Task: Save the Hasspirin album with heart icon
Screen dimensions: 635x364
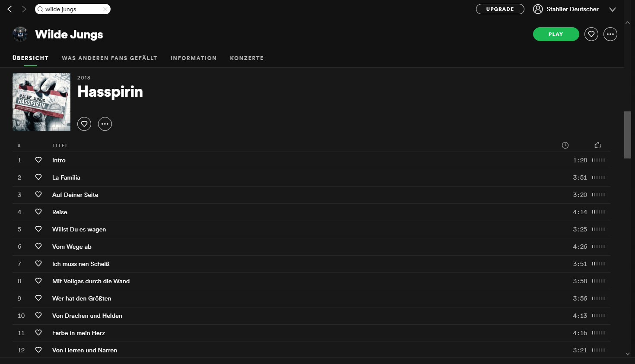Action: coord(84,124)
